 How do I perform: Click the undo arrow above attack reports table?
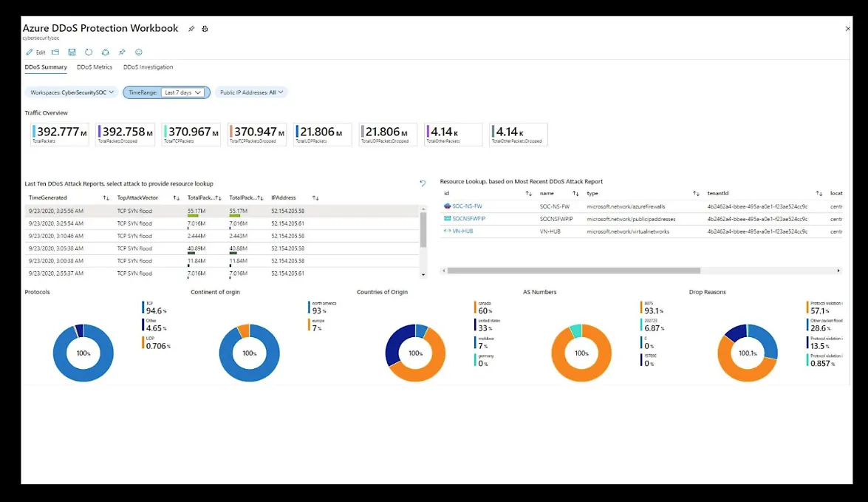[423, 183]
